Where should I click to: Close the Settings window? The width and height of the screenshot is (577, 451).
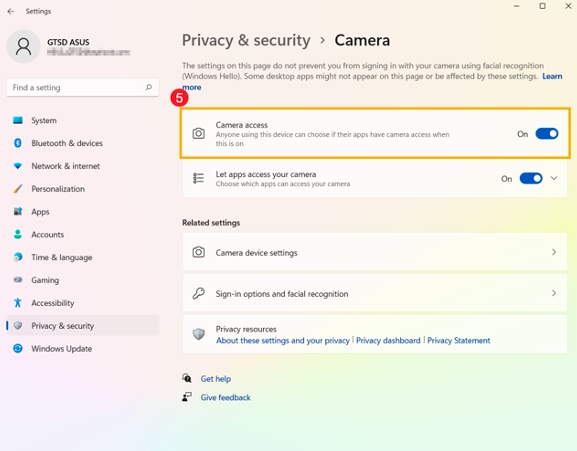[568, 6]
